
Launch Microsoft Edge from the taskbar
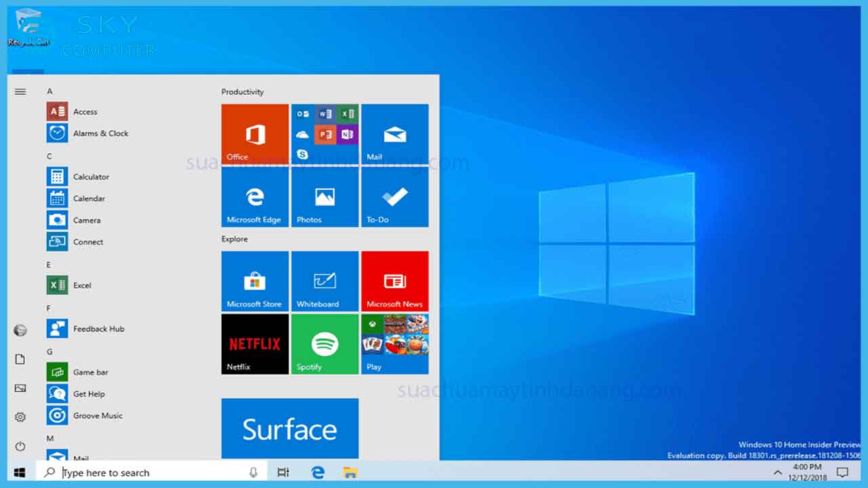[x=317, y=472]
